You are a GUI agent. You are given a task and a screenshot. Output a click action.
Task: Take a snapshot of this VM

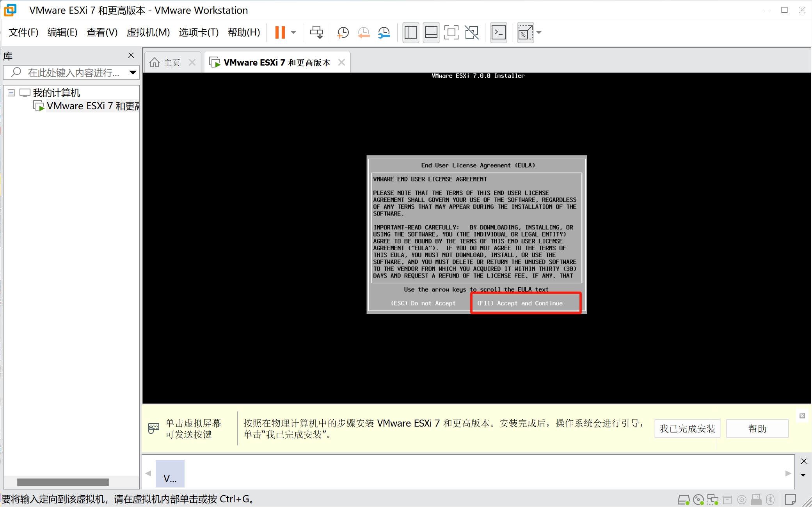pyautogui.click(x=343, y=32)
